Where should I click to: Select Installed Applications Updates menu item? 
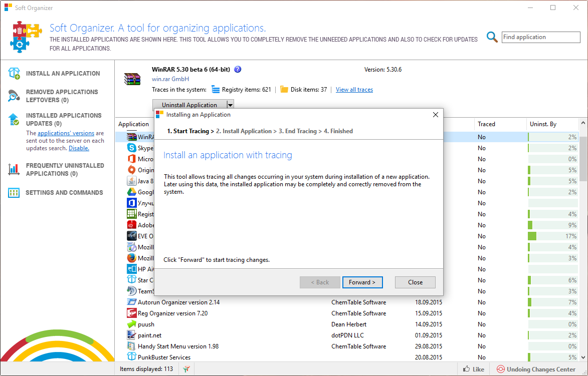tap(64, 120)
